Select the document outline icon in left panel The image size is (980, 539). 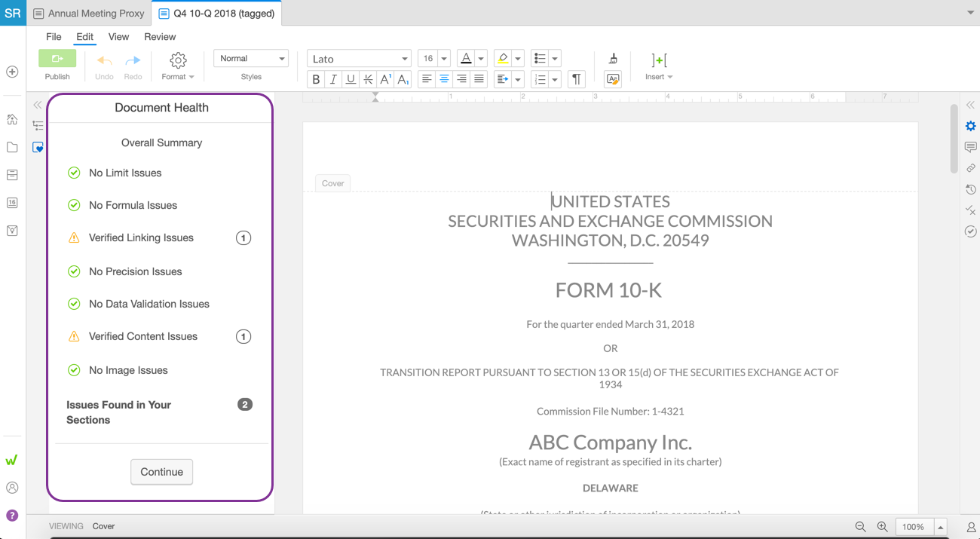point(38,126)
